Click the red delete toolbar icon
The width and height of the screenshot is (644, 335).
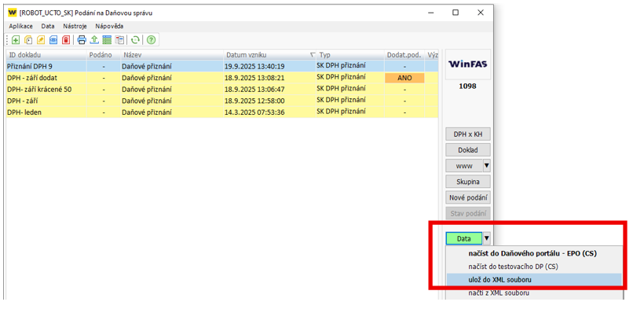(x=66, y=40)
